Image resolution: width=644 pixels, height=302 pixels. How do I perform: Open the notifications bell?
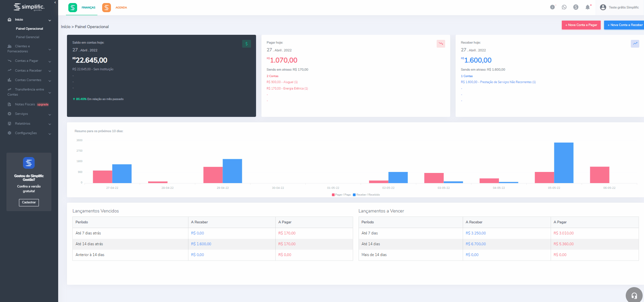point(588,7)
